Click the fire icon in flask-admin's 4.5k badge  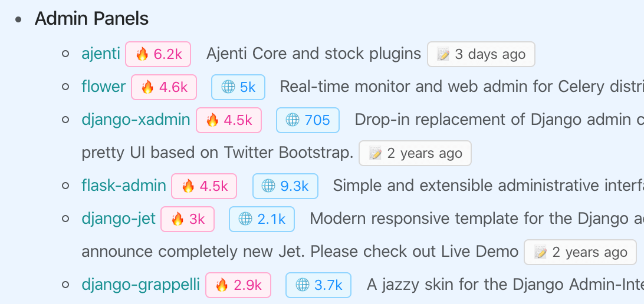click(188, 186)
